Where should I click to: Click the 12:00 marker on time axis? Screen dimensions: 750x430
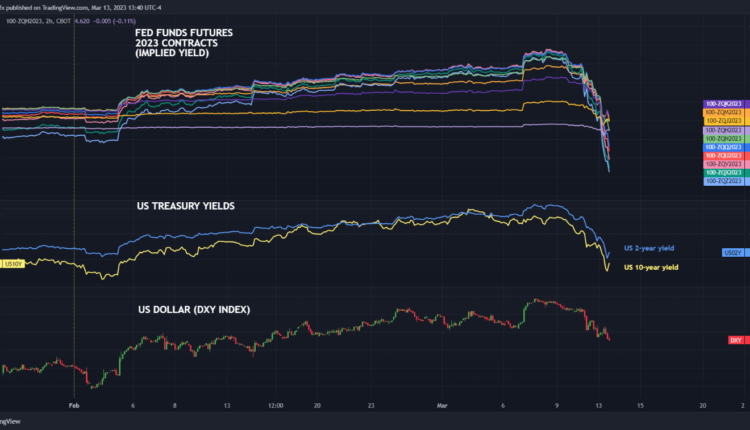(x=277, y=406)
